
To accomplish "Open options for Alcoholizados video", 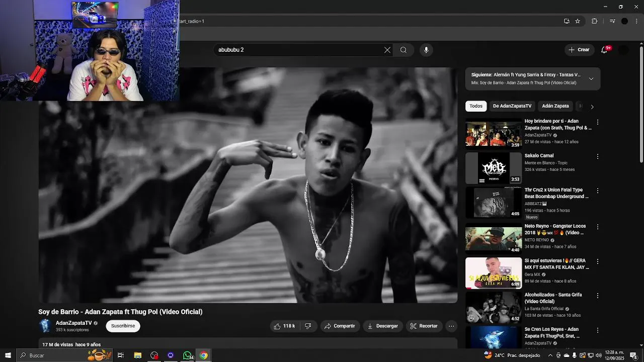I will click(598, 296).
